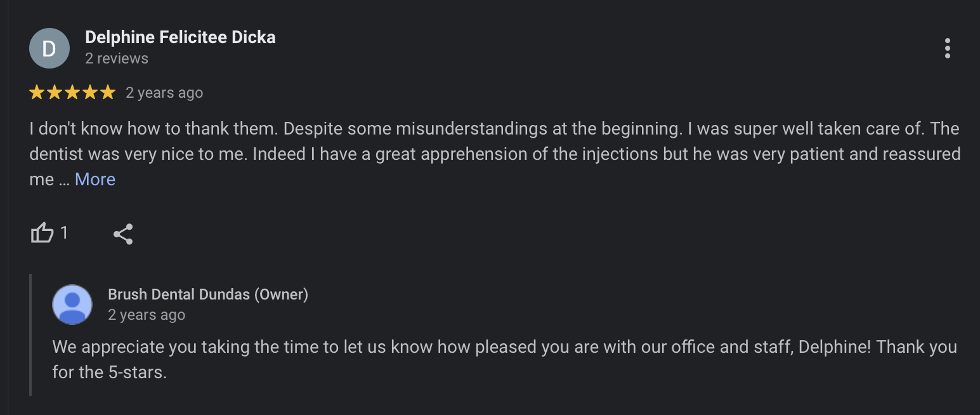Expand the review with 'More' link
This screenshot has width=980, height=415.
coord(95,180)
